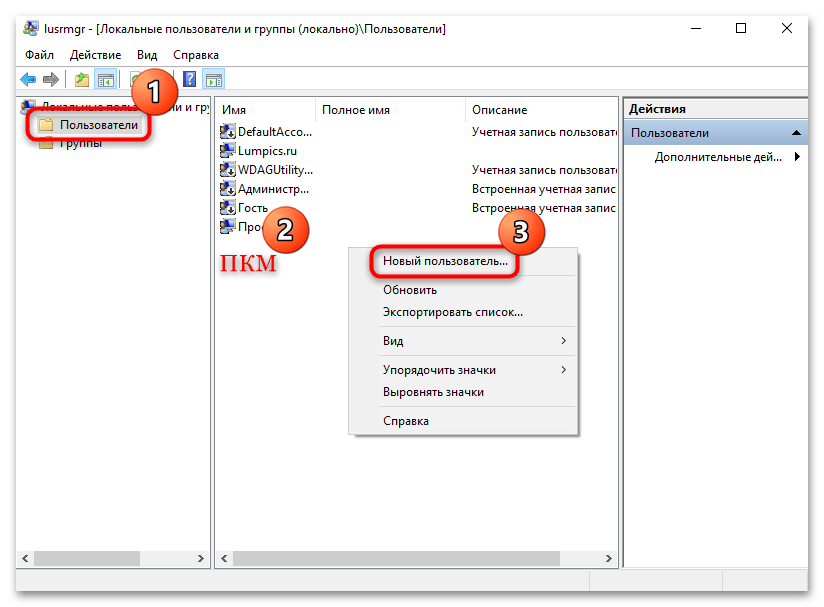Open the Файл menu

coord(39,55)
